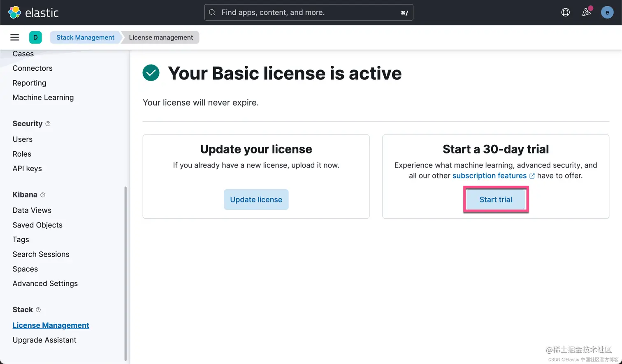Screen dimensions: 622x364
Task: Click the sidebar vertical scrollbar
Action: [125, 274]
